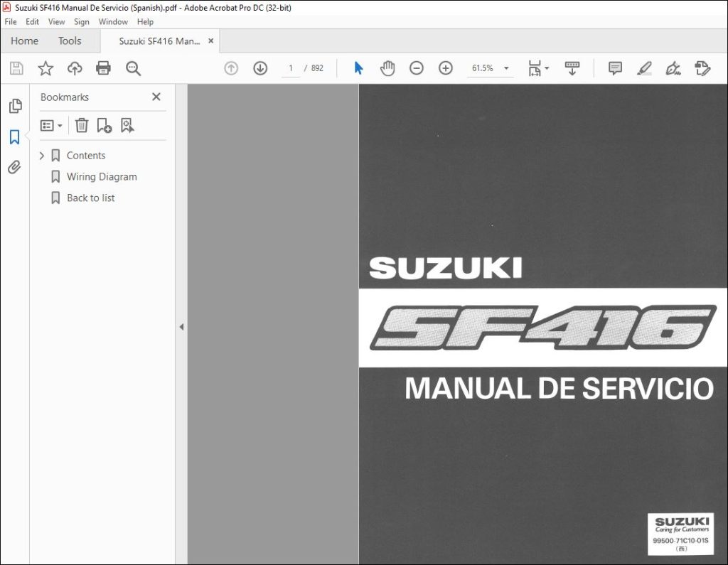
Task: Open the Help menu
Action: (x=145, y=22)
